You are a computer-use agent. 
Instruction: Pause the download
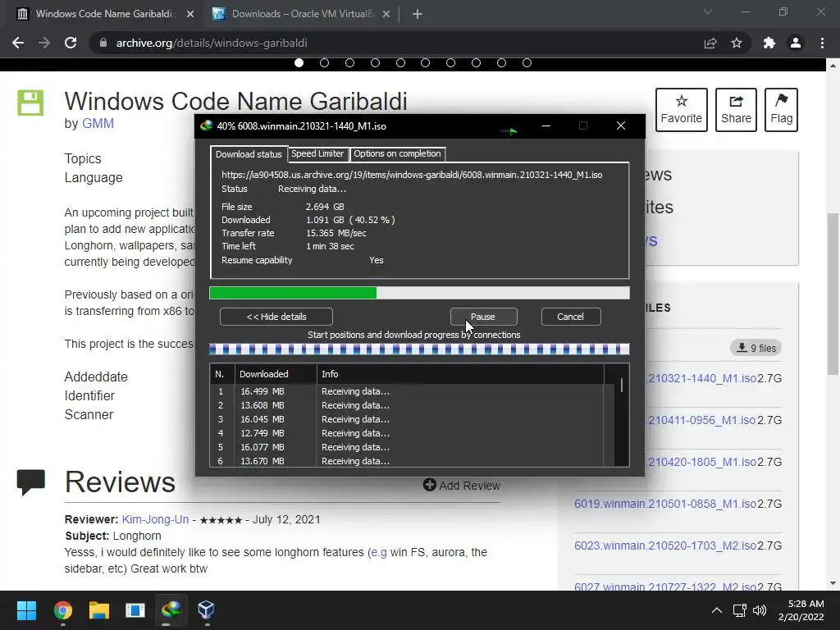(483, 317)
